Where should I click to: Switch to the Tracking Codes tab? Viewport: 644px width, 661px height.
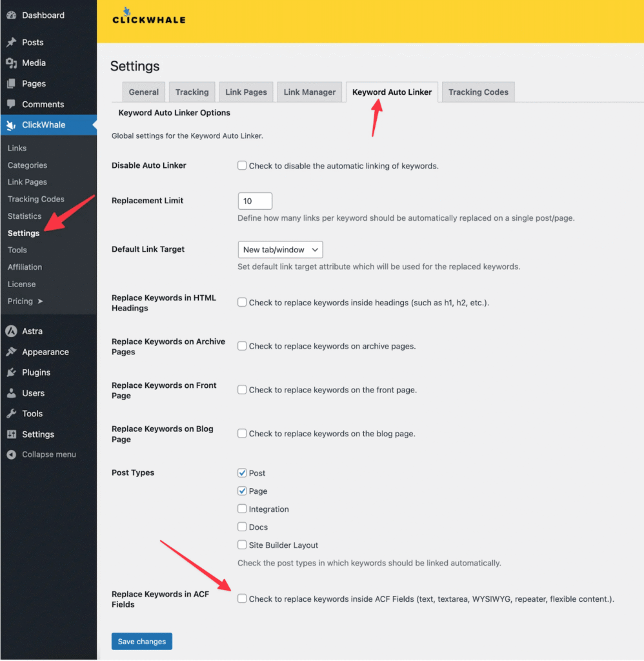[478, 92]
